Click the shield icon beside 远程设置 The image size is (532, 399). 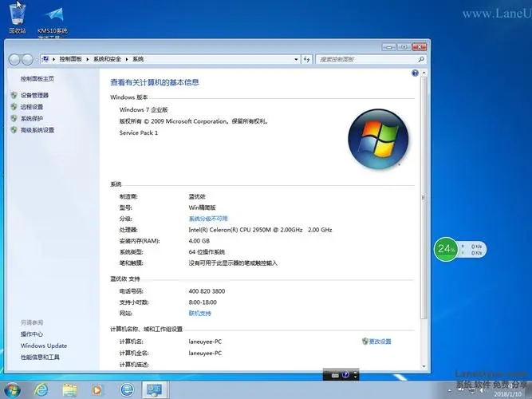[x=14, y=107]
